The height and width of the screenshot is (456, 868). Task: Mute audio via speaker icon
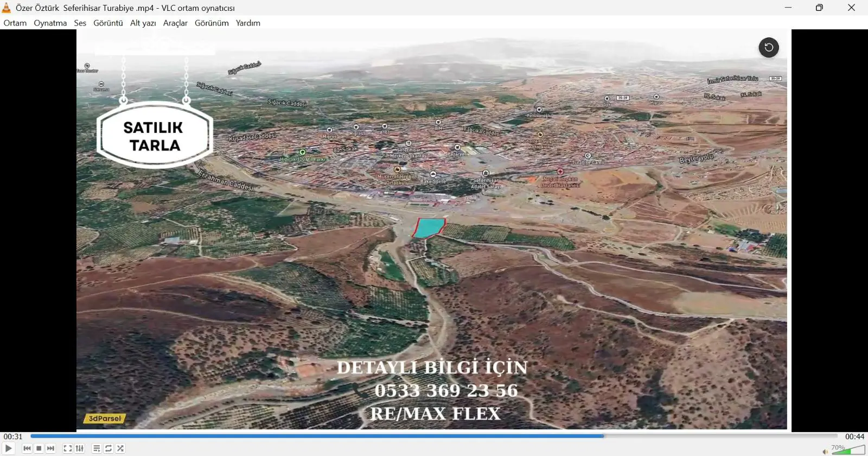point(825,452)
